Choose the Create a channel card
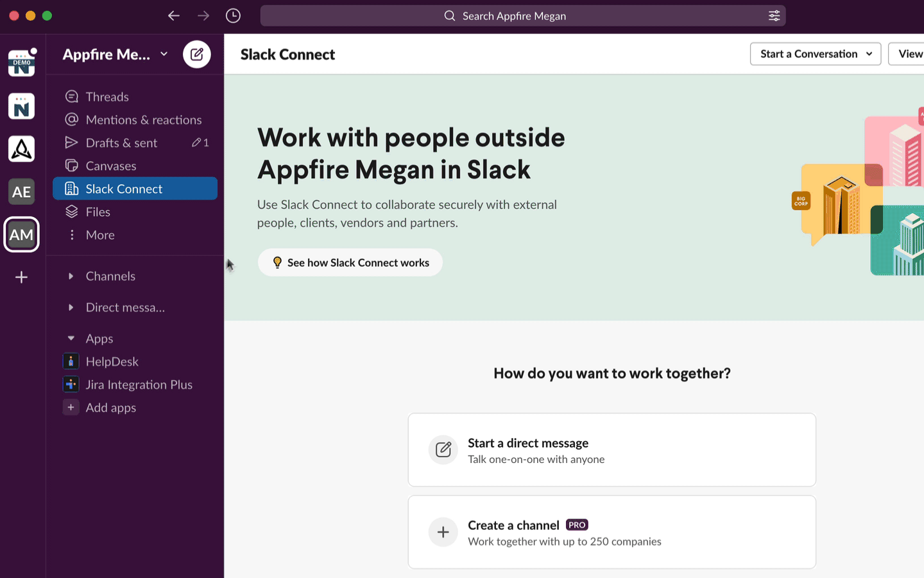This screenshot has height=578, width=924. coord(612,532)
